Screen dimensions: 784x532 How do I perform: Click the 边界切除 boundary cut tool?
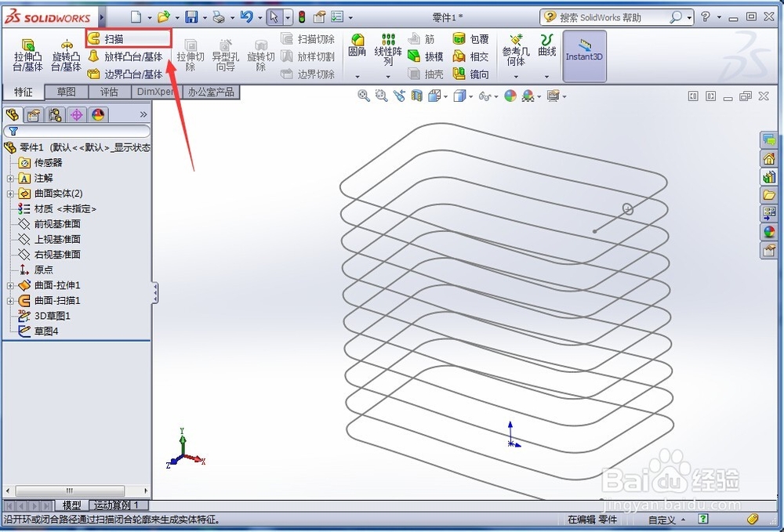pos(307,74)
